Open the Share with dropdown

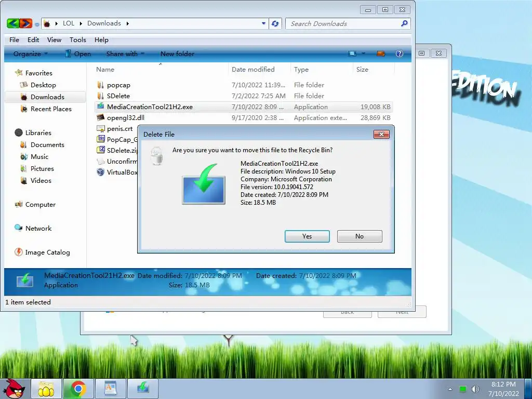point(125,54)
